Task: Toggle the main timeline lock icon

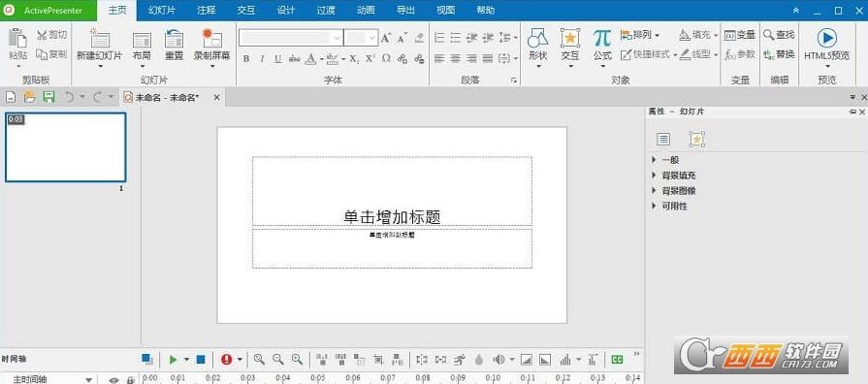Action: click(130, 380)
